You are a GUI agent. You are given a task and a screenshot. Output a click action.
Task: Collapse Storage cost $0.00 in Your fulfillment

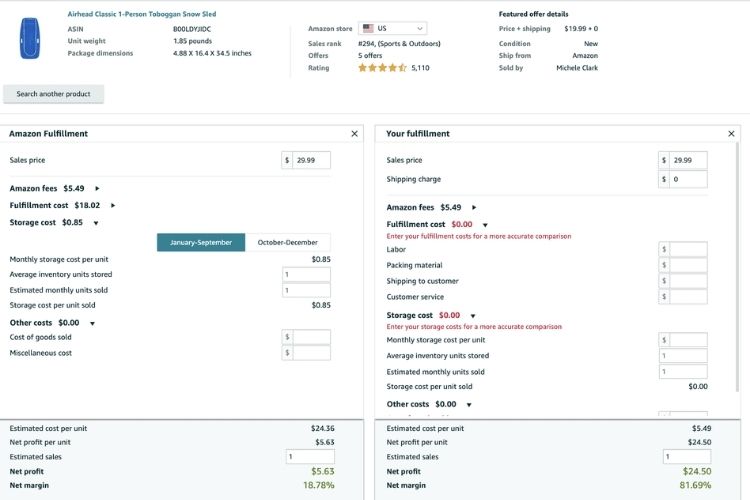[473, 316]
